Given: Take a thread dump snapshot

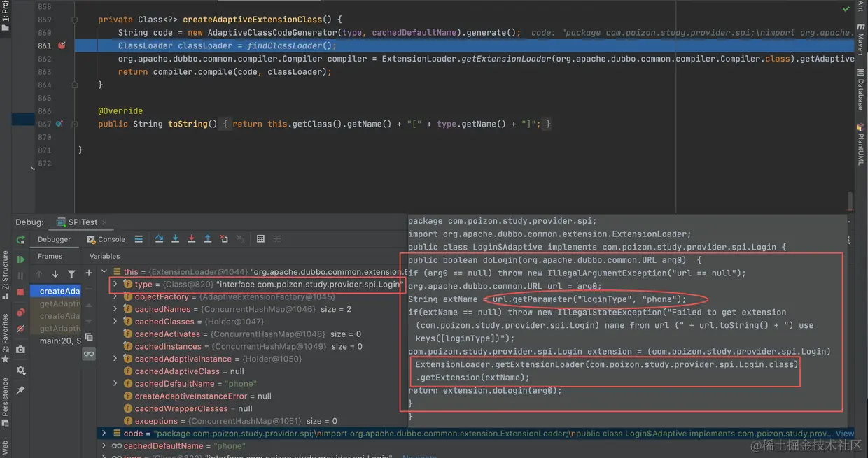Looking at the screenshot, I should coord(21,350).
